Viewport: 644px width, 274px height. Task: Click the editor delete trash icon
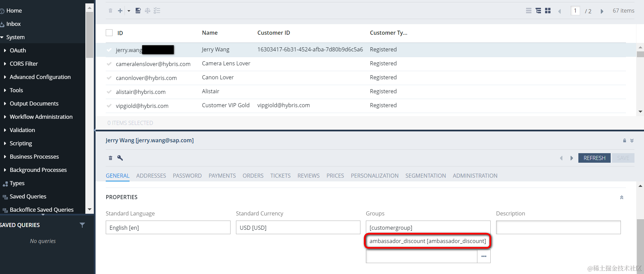coord(111,158)
